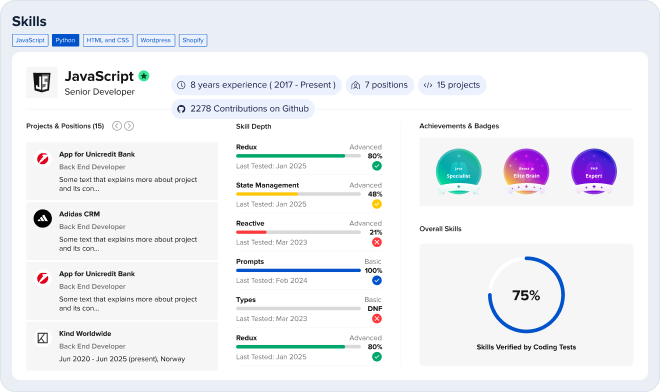Click the 15 projects pill
The width and height of the screenshot is (660, 392).
pos(452,85)
